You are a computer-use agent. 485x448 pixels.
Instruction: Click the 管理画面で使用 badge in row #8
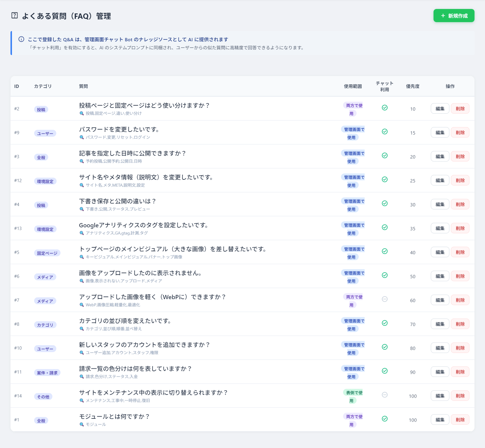[x=353, y=325]
